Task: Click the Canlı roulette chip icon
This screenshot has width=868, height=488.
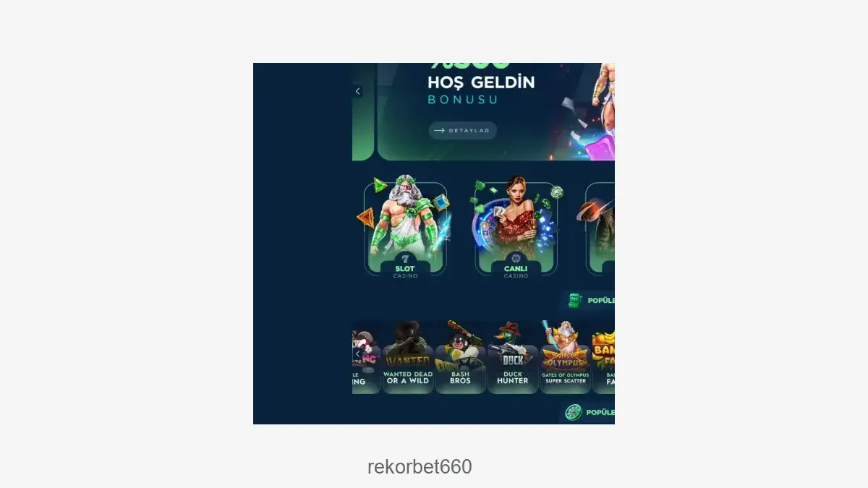Action: [x=516, y=259]
